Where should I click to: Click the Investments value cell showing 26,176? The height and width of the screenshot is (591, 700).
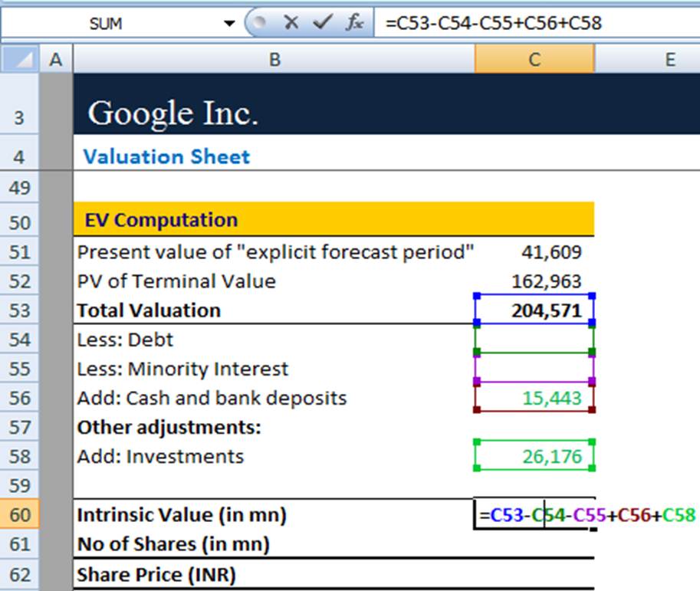tap(534, 455)
